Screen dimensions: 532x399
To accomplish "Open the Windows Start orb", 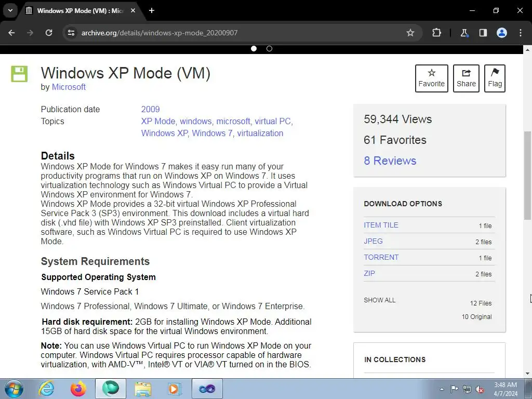I will (x=14, y=389).
